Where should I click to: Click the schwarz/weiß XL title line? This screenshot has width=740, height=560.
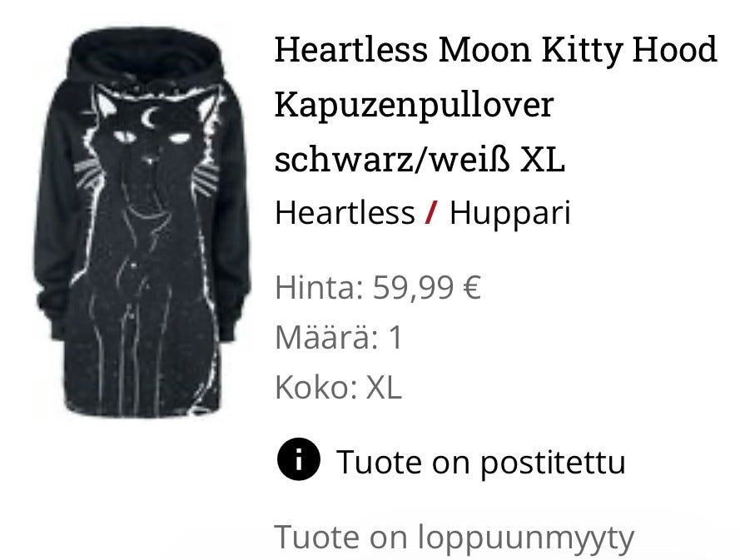pos(420,159)
